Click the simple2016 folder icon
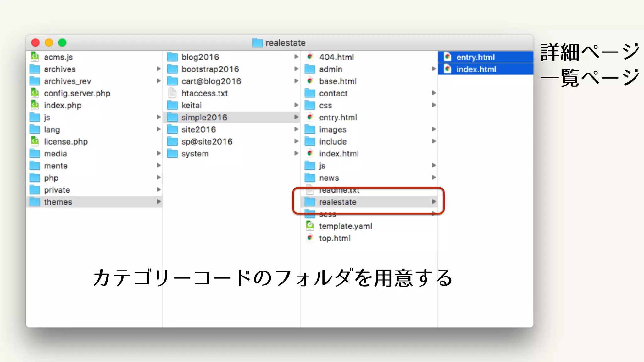The height and width of the screenshot is (362, 644). tap(172, 117)
